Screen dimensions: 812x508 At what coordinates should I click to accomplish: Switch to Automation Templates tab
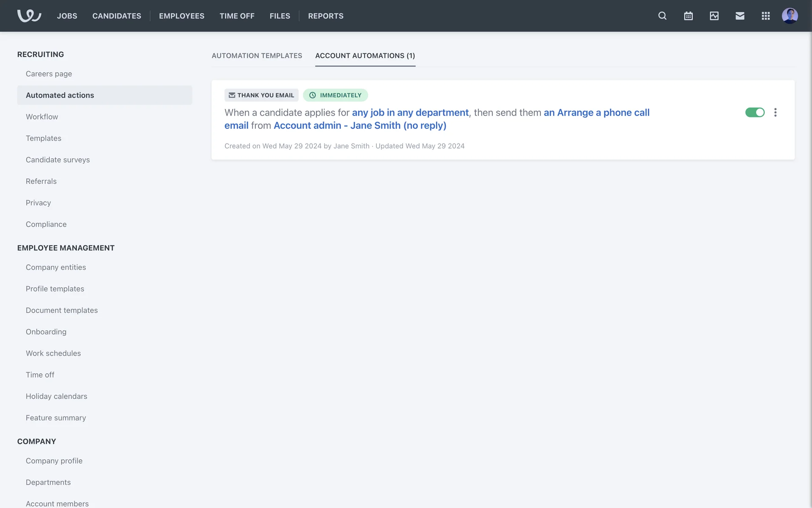257,55
